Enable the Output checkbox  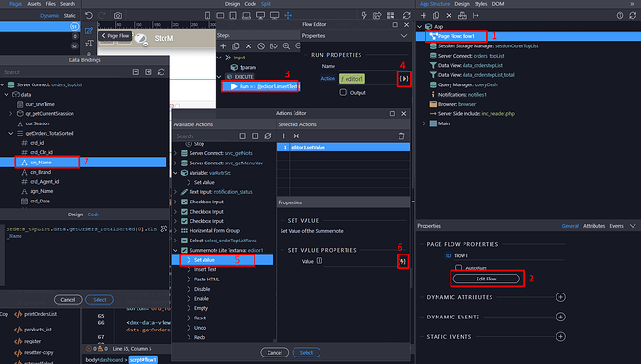click(343, 92)
